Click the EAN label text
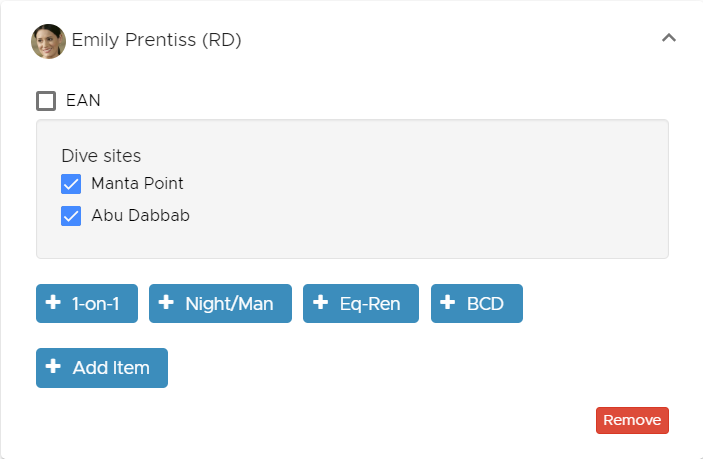The height and width of the screenshot is (459, 703). (x=83, y=100)
